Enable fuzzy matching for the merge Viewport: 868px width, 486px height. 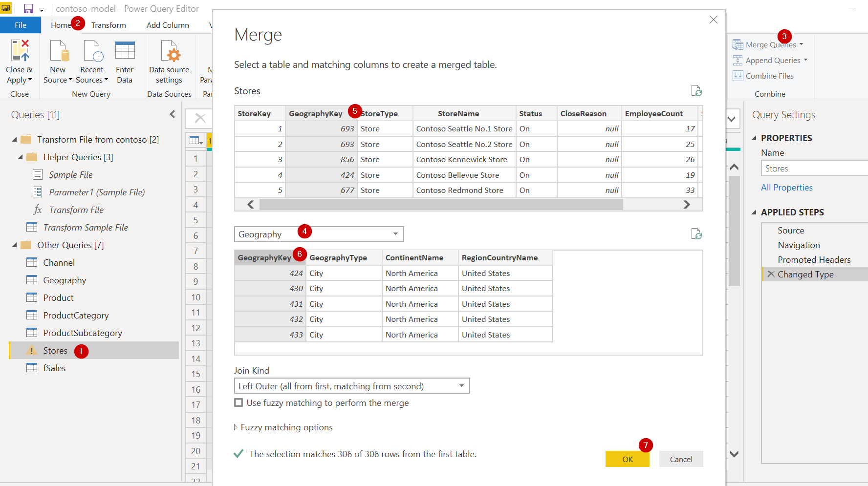239,402
